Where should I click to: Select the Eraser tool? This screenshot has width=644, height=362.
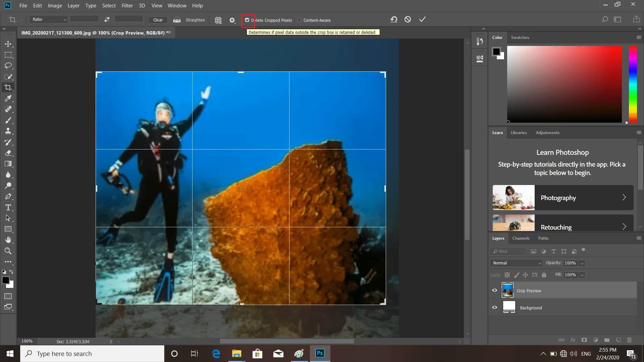(8, 153)
